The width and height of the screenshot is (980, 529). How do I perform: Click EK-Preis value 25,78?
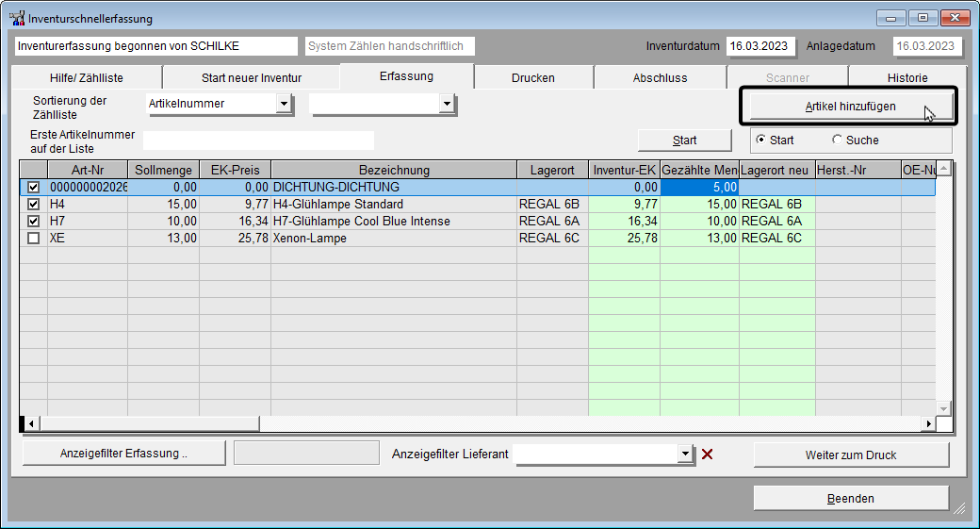(x=235, y=238)
